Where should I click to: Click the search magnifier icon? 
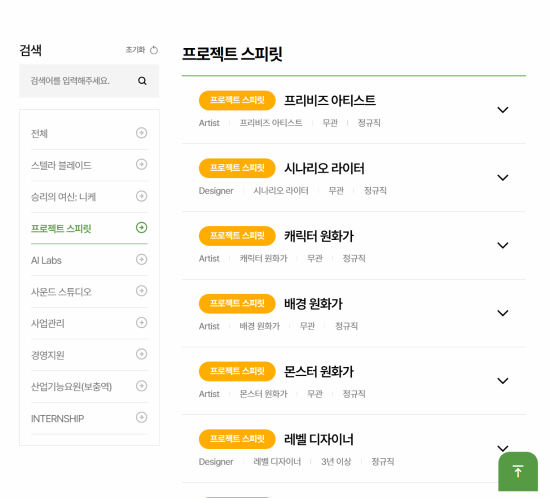(142, 81)
